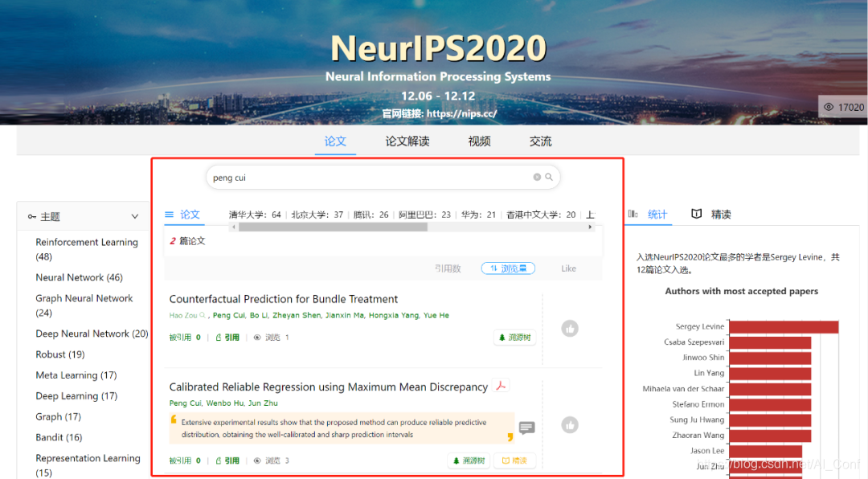Image resolution: width=868 pixels, height=479 pixels.
Task: Open 溯源树 for Calibrated Reliable Regression paper
Action: pyautogui.click(x=469, y=461)
